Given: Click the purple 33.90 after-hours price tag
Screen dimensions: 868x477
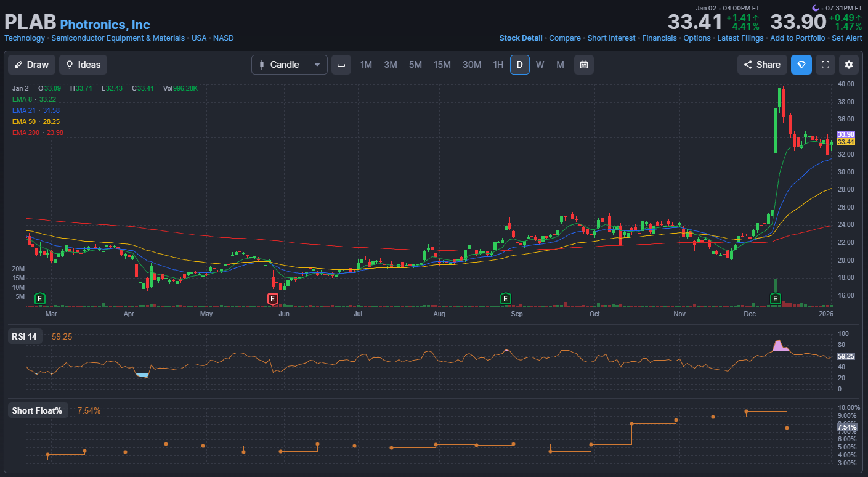Looking at the screenshot, I should (846, 134).
